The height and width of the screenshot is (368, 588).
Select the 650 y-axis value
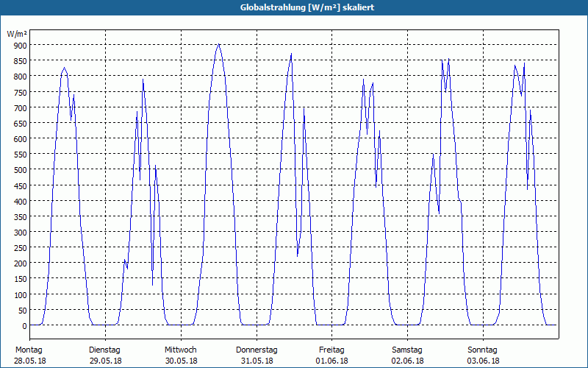click(x=21, y=124)
